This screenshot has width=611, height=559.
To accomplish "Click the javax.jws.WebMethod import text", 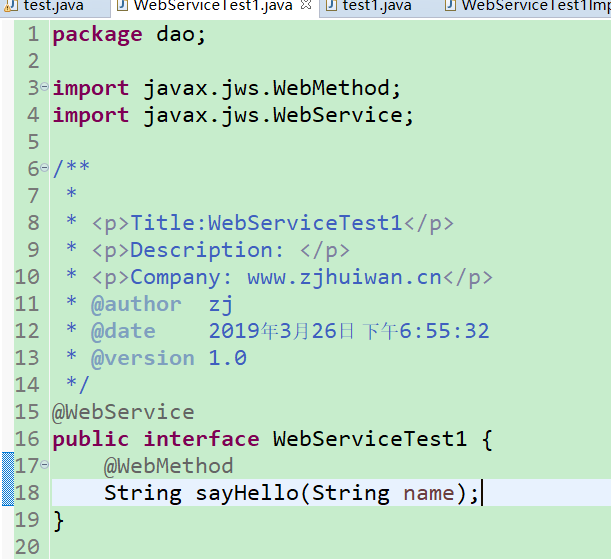I will (271, 88).
